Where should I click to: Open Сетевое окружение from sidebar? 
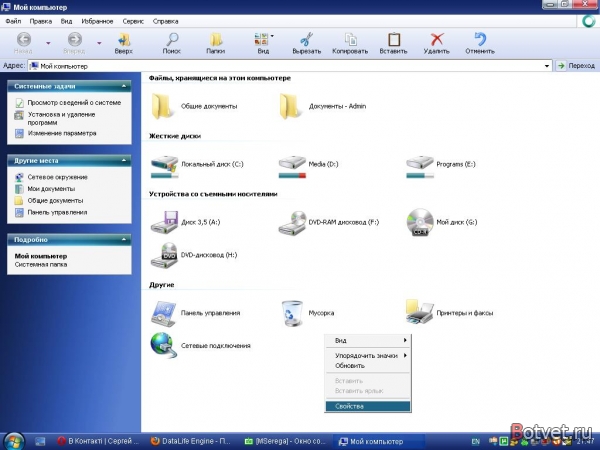[x=57, y=177]
